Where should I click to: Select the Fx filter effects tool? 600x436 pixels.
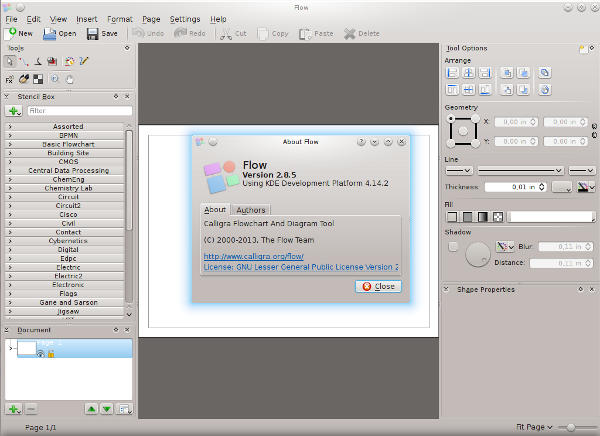pos(10,80)
